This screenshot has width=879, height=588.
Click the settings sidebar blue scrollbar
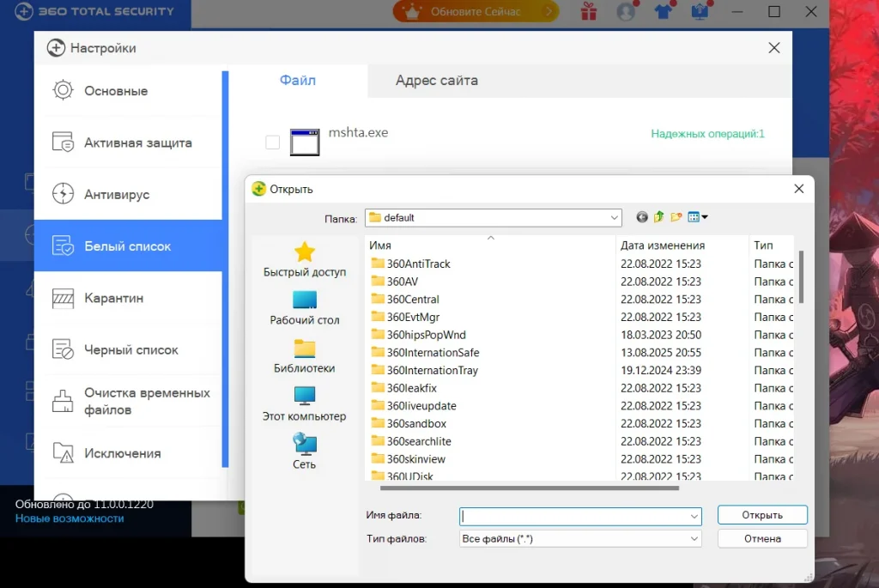click(x=226, y=269)
